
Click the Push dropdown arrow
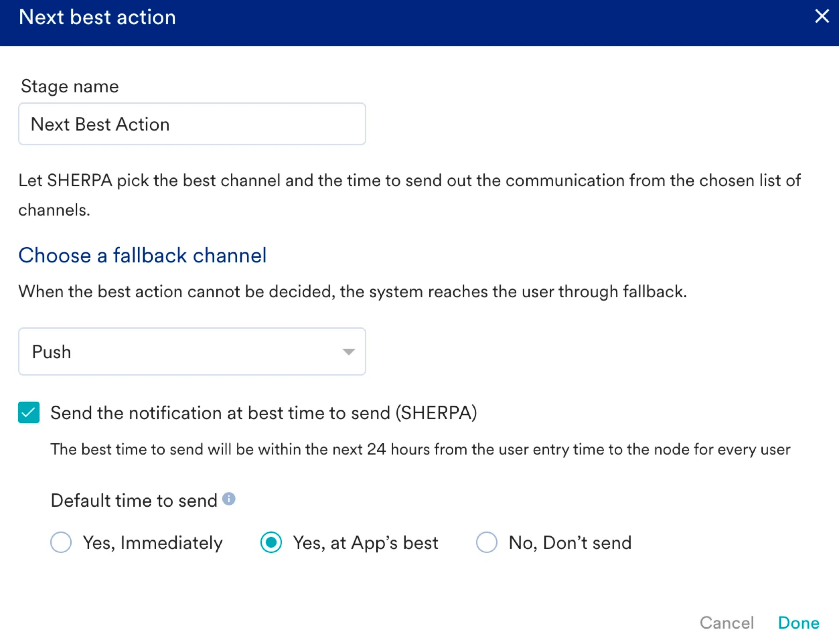[348, 351]
